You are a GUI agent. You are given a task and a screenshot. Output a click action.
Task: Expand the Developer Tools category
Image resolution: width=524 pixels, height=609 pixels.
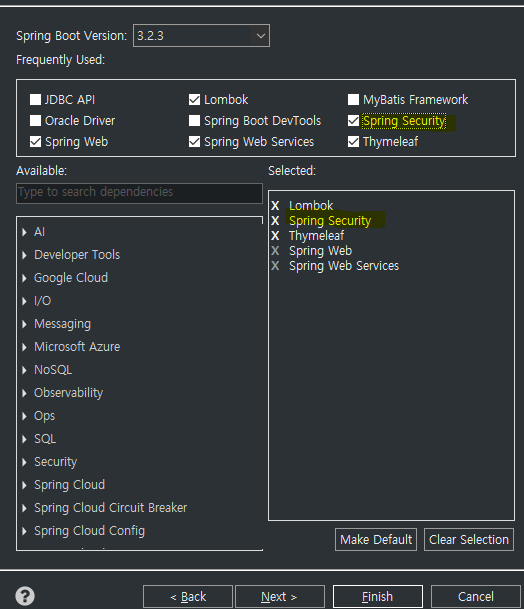24,255
